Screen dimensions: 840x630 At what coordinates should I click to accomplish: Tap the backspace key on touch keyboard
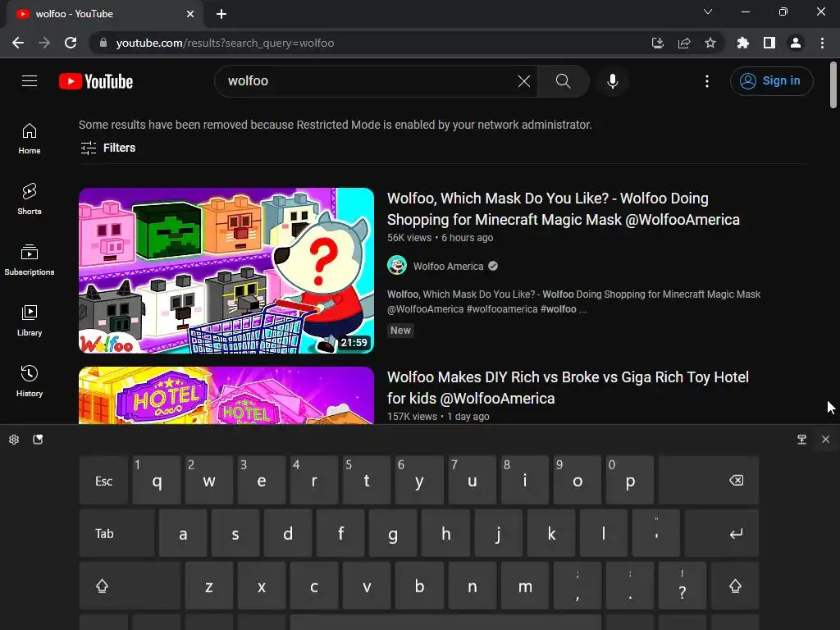pyautogui.click(x=709, y=481)
